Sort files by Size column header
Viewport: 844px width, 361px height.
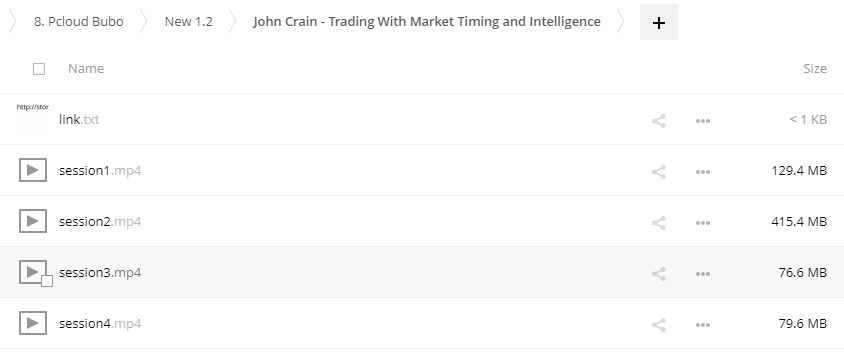(815, 68)
